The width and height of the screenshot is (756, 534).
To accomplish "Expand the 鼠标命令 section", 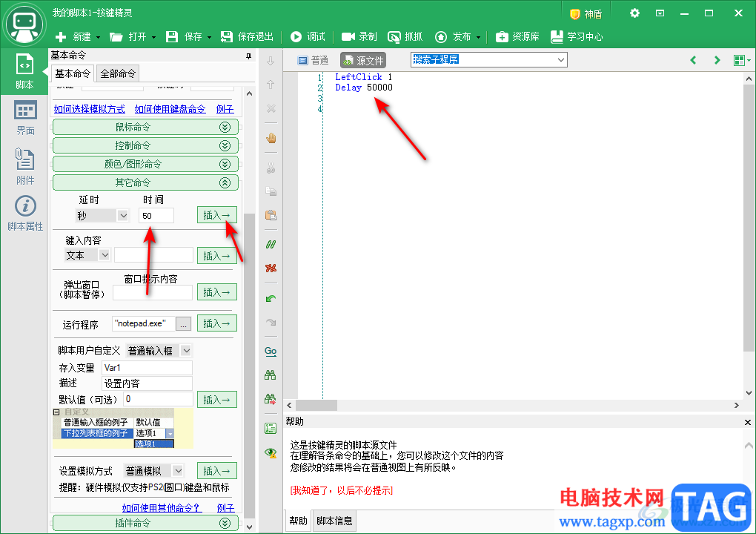I will click(145, 127).
